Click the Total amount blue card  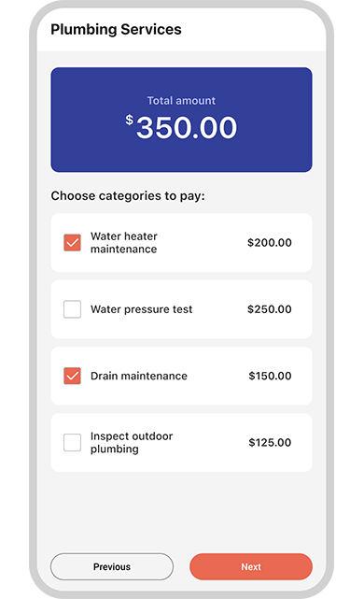(x=182, y=120)
